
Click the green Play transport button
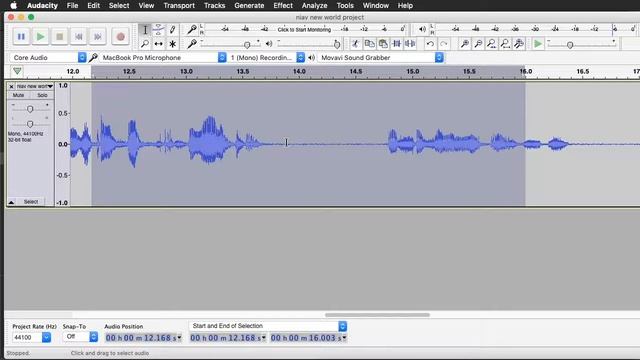click(x=40, y=37)
